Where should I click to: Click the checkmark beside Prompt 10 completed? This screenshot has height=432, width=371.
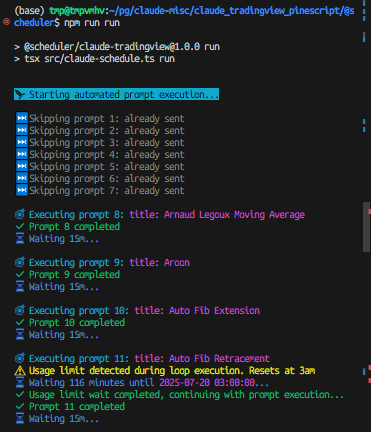click(20, 322)
